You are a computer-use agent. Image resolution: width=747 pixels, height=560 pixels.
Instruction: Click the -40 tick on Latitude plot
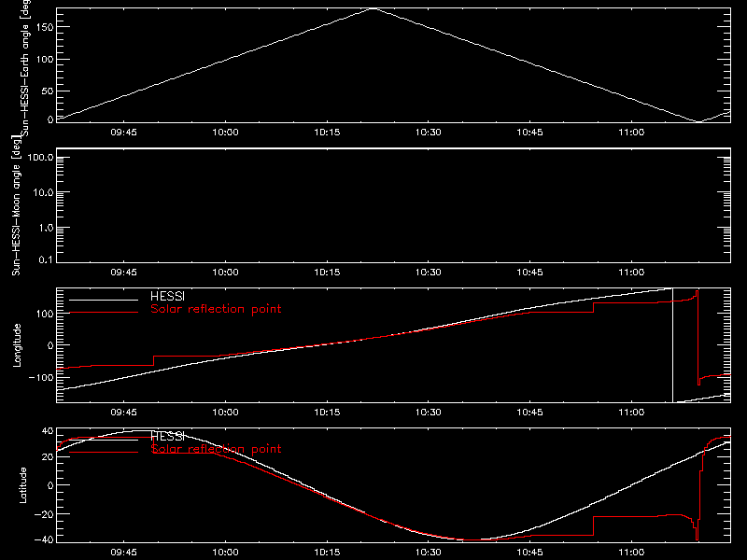44,539
